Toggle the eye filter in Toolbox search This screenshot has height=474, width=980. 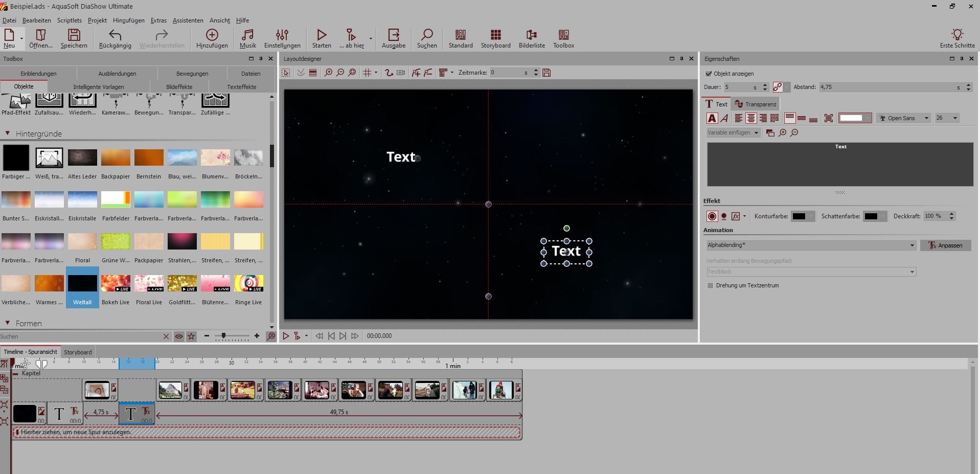tap(179, 336)
